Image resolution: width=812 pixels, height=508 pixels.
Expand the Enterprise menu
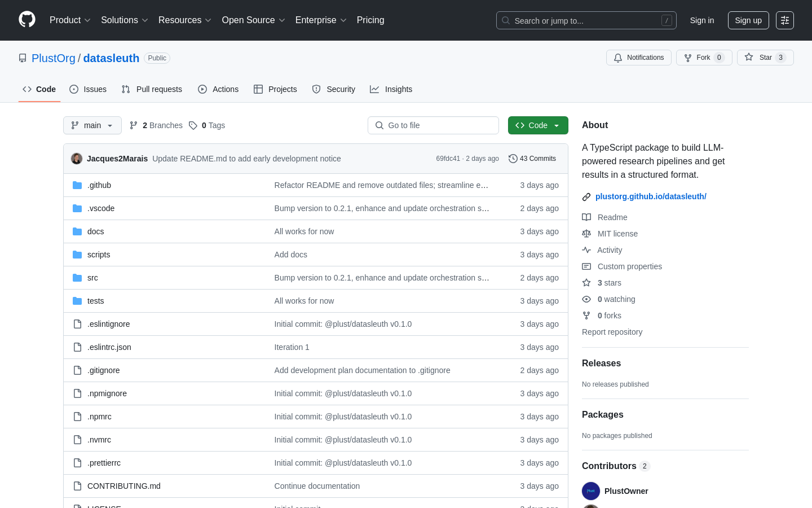[321, 20]
